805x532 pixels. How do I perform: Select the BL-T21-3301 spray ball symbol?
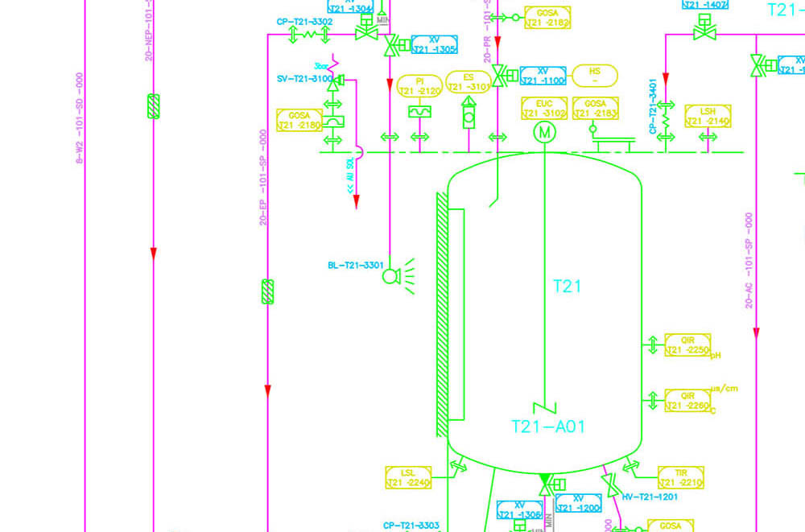coord(398,276)
